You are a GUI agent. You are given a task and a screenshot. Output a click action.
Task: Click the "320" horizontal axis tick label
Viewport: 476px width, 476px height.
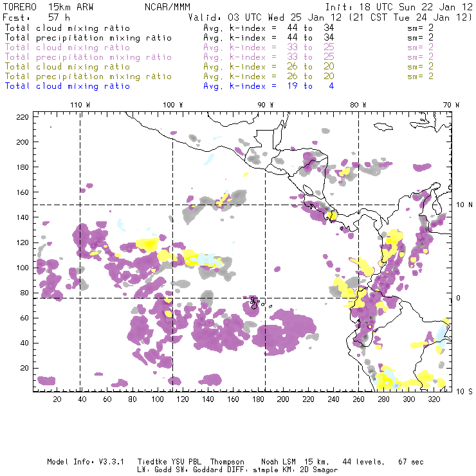tap(434, 399)
